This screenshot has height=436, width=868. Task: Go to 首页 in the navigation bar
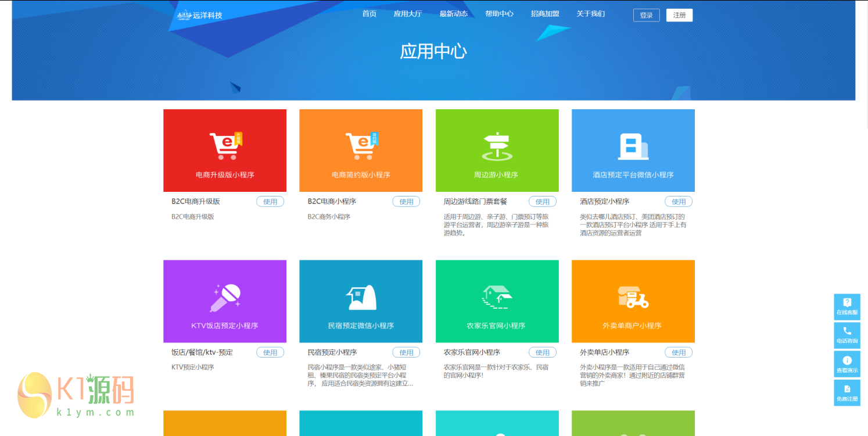pos(370,14)
